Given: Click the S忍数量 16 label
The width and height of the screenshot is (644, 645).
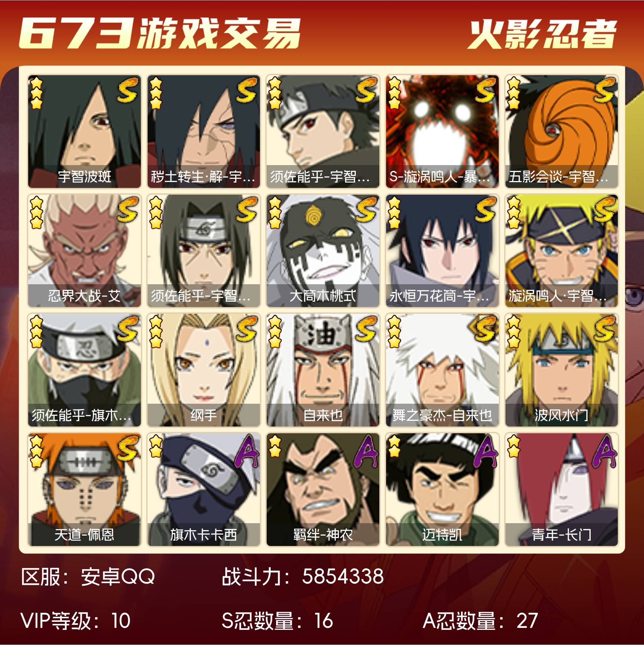Looking at the screenshot, I should 277,620.
